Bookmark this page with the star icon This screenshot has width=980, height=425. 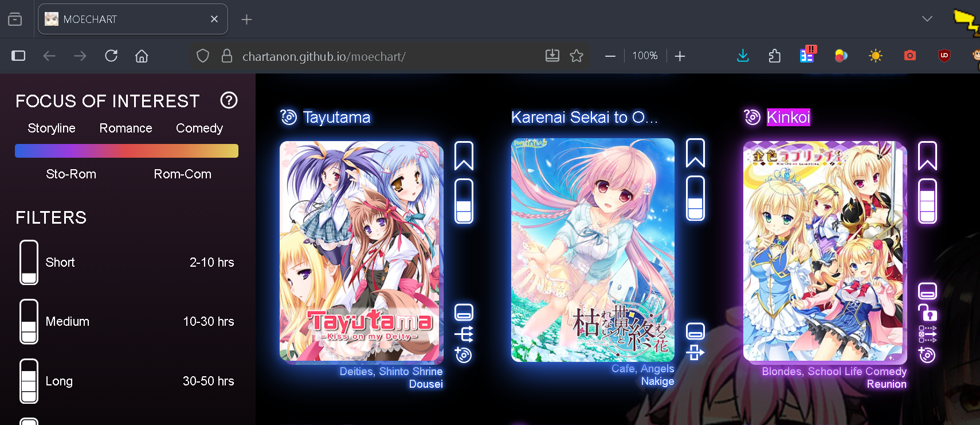click(577, 56)
